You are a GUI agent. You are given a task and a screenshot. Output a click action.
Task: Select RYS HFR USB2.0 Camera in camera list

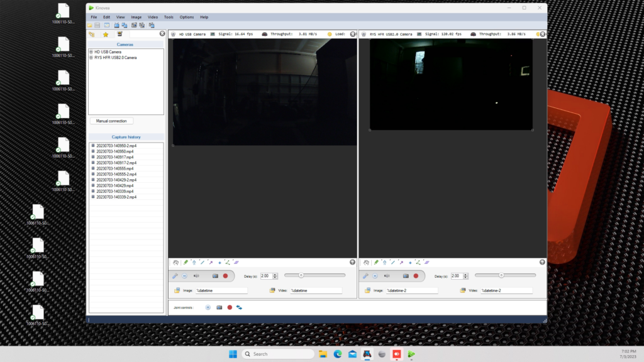(x=116, y=57)
